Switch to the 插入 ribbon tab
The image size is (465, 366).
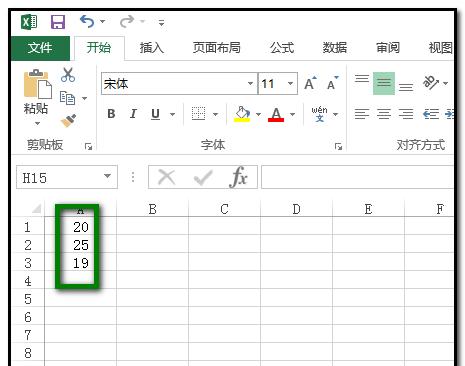[x=152, y=48]
